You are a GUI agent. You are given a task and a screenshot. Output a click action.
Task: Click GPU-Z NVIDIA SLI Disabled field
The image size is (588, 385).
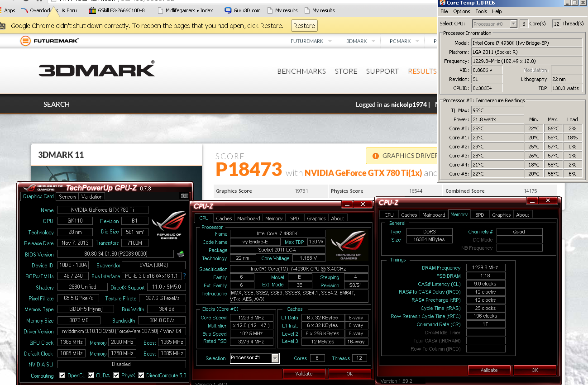tap(121, 364)
